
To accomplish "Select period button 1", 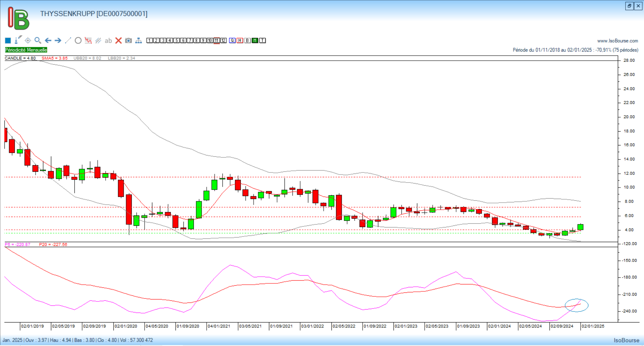I will [x=150, y=41].
